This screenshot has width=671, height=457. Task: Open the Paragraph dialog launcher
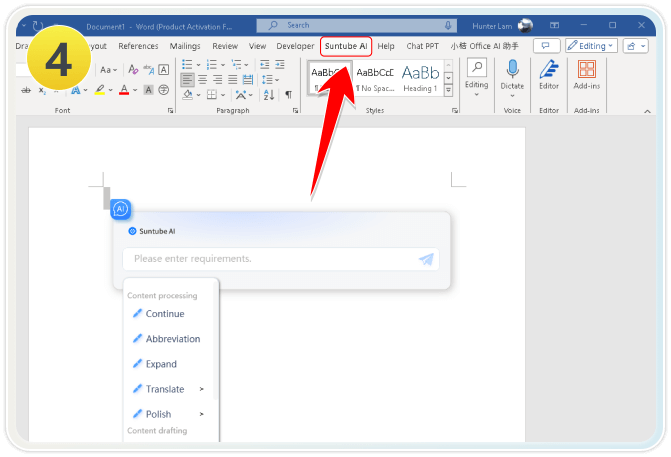[295, 110]
